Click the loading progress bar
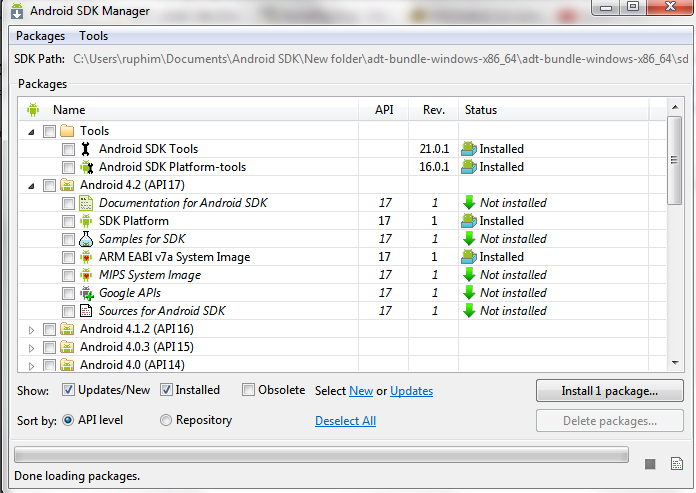 click(321, 455)
